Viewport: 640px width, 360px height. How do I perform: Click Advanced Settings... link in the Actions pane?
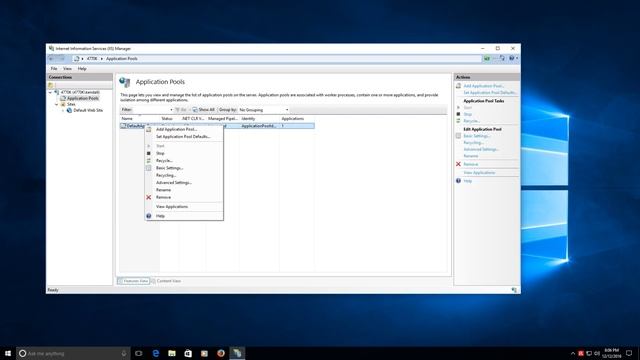pyautogui.click(x=481, y=149)
